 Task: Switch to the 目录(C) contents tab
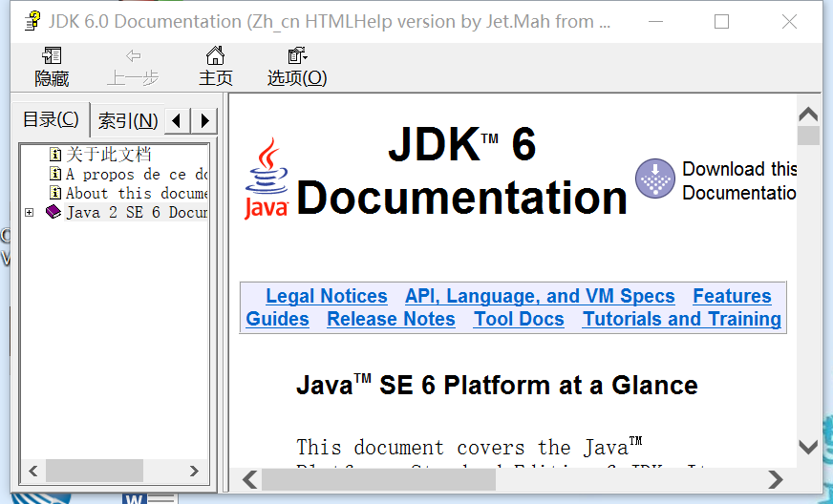[51, 119]
